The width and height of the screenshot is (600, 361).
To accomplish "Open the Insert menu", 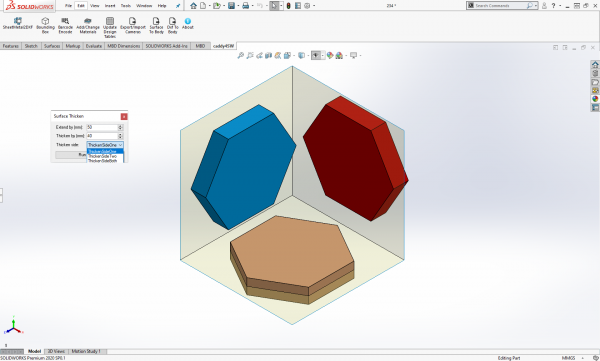I will (110, 6).
